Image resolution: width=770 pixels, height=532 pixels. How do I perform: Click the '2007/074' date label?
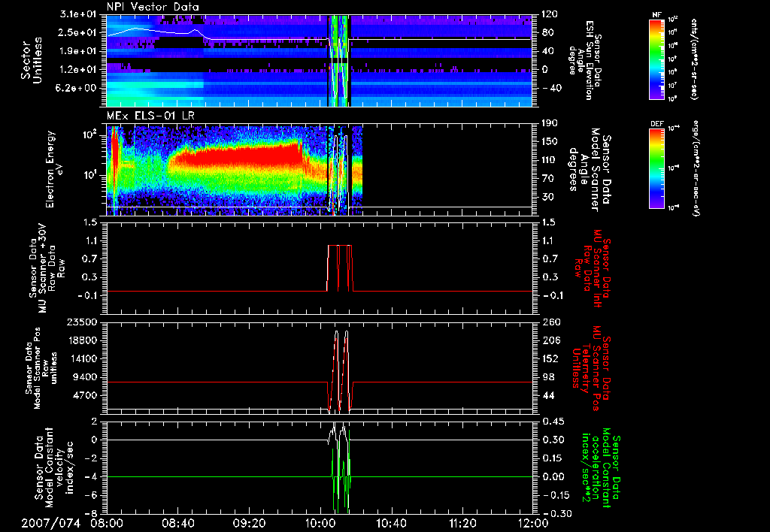click(x=51, y=524)
